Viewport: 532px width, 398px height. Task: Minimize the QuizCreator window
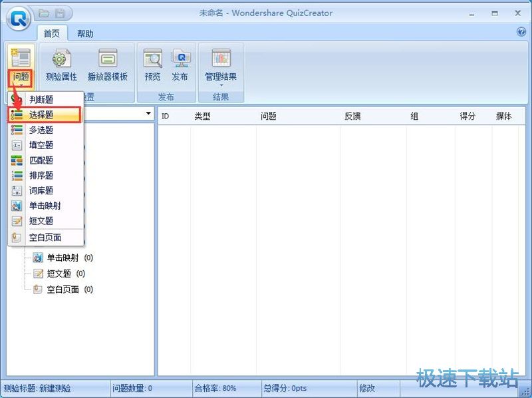[x=471, y=14]
